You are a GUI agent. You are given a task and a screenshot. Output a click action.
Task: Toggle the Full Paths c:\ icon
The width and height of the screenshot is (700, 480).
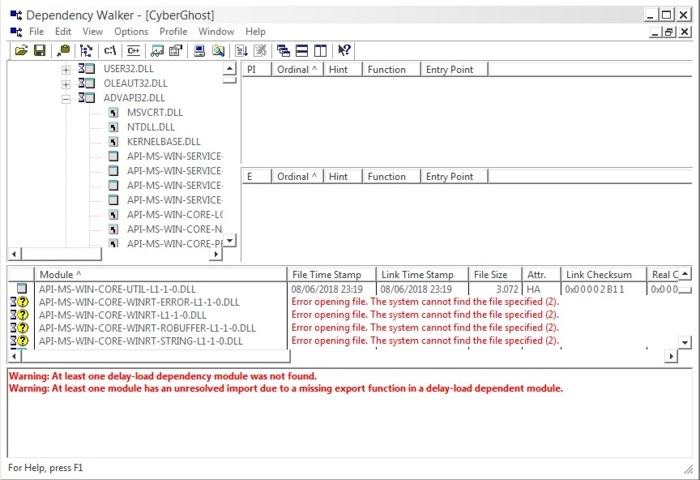point(110,50)
